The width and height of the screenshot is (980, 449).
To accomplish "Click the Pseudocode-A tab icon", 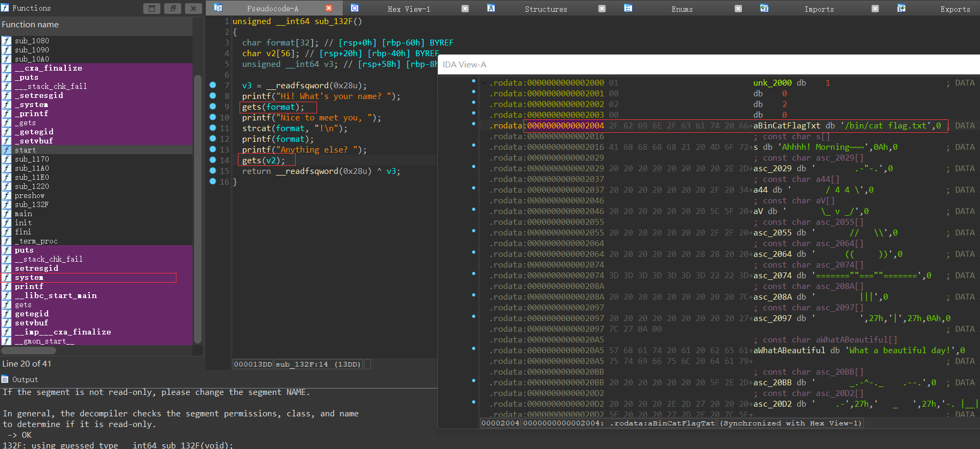I will (x=218, y=7).
